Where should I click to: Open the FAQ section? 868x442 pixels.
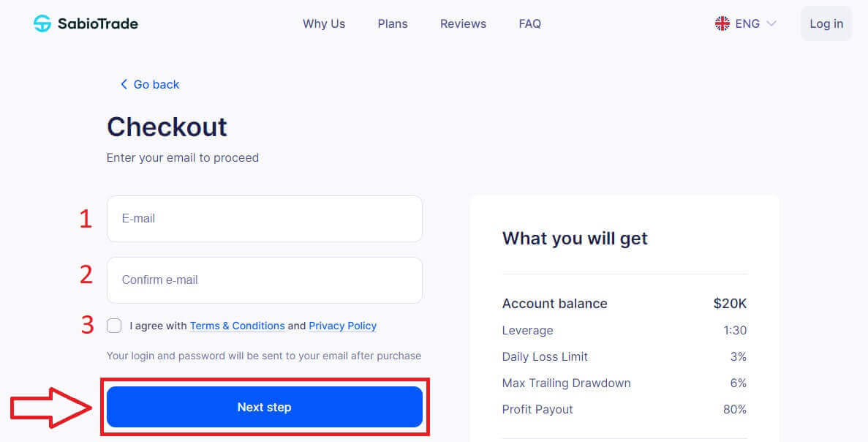point(529,23)
